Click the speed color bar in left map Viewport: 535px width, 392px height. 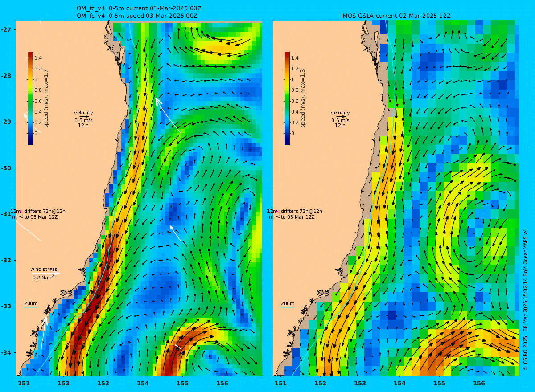point(30,98)
